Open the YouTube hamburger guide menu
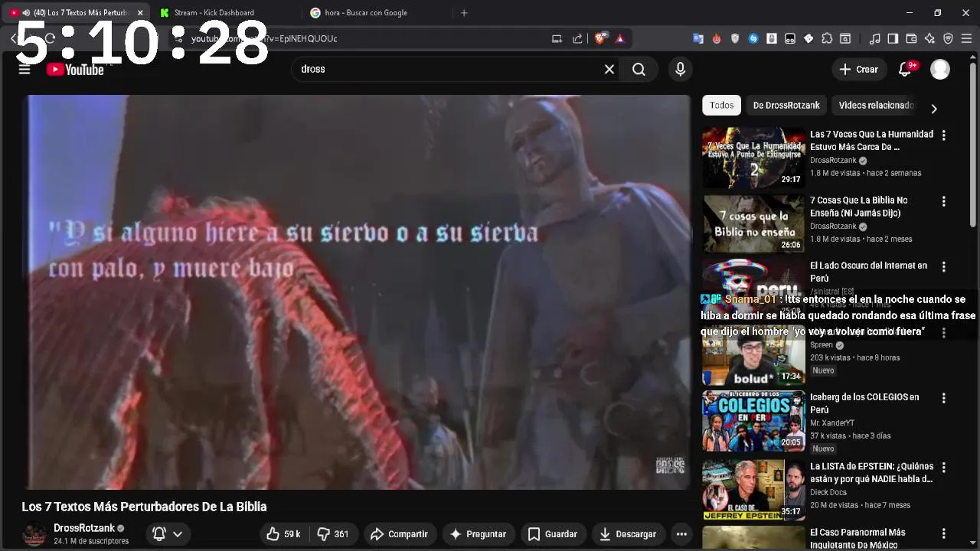 (24, 70)
